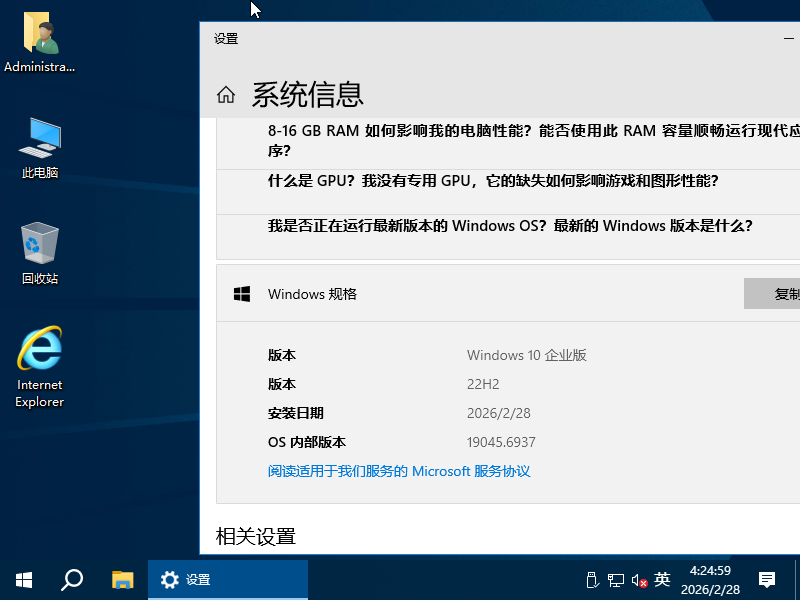Open the Microsoft 服务协议 link
The height and width of the screenshot is (600, 800).
[398, 471]
